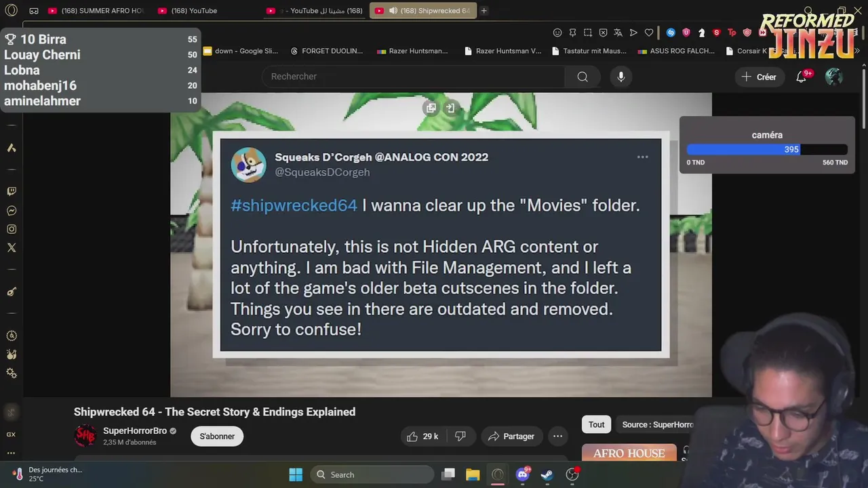The image size is (868, 488).
Task: Open the AFRO HOUSE video thumbnail
Action: coord(629,453)
